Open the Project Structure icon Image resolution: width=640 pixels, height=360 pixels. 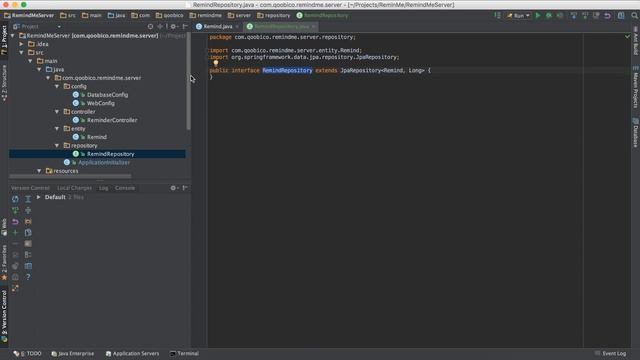coord(621,16)
